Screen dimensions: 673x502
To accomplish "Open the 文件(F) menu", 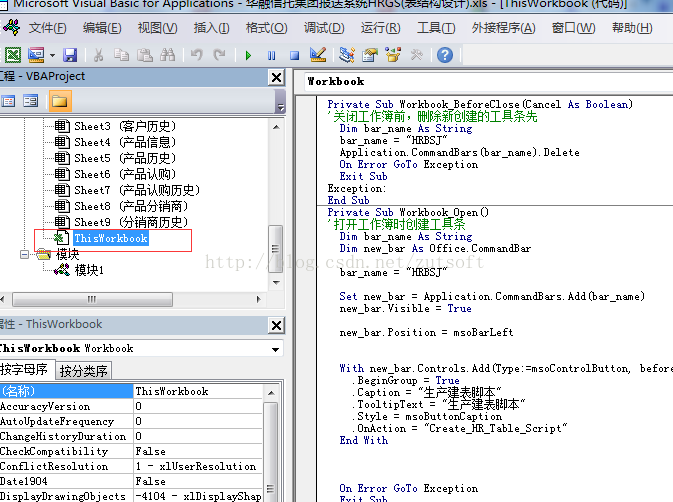I will [x=47, y=28].
